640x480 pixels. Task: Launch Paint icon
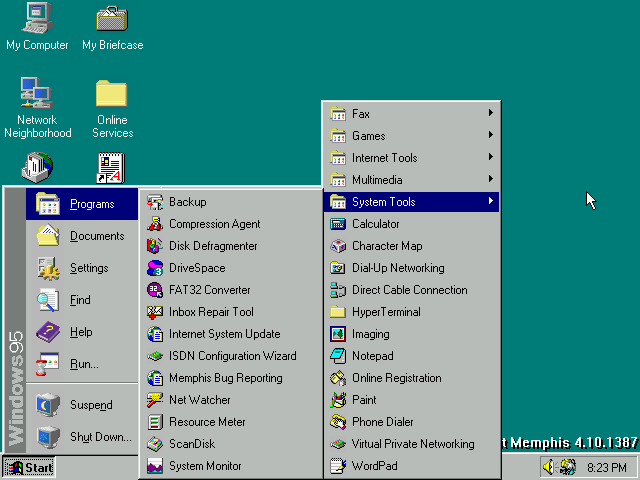(x=338, y=400)
